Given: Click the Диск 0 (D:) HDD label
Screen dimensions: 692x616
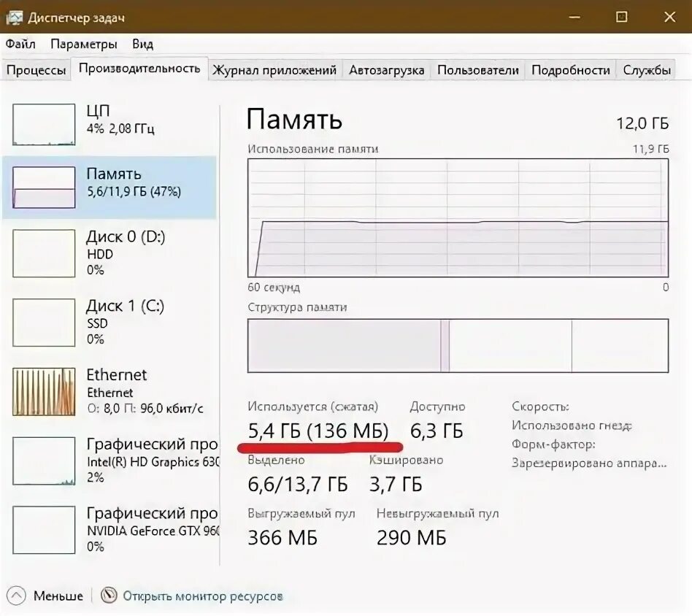Looking at the screenshot, I should (x=126, y=253).
